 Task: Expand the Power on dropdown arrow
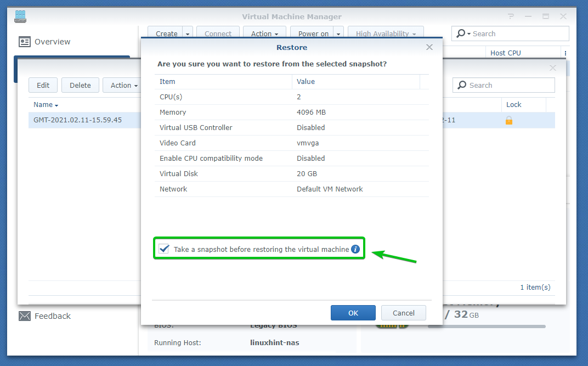coord(338,33)
